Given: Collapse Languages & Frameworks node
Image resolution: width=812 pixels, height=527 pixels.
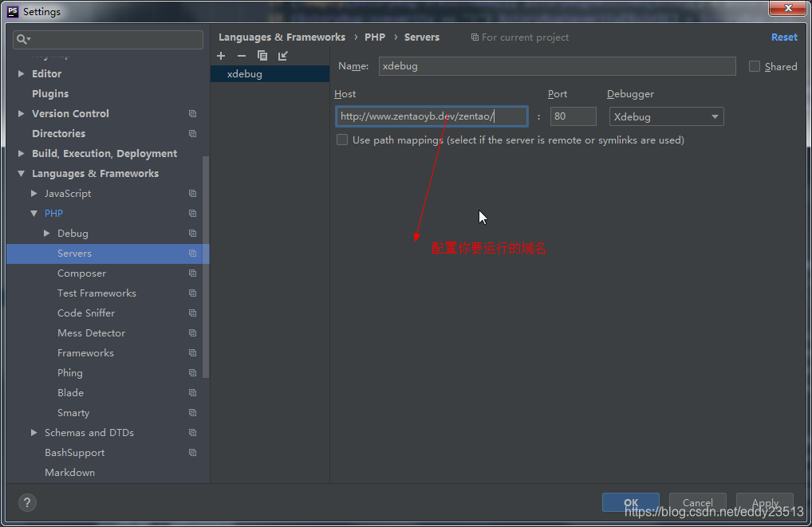Looking at the screenshot, I should coord(22,174).
